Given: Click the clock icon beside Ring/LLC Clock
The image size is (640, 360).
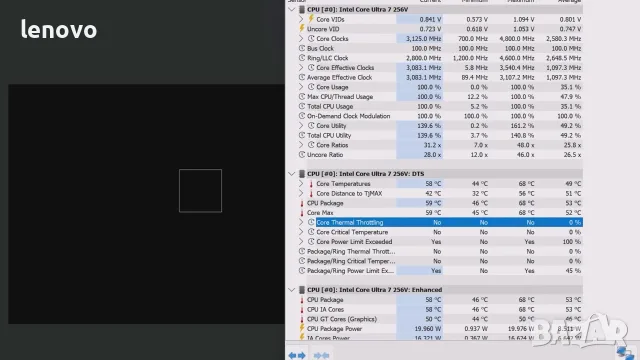Looking at the screenshot, I should [x=302, y=58].
